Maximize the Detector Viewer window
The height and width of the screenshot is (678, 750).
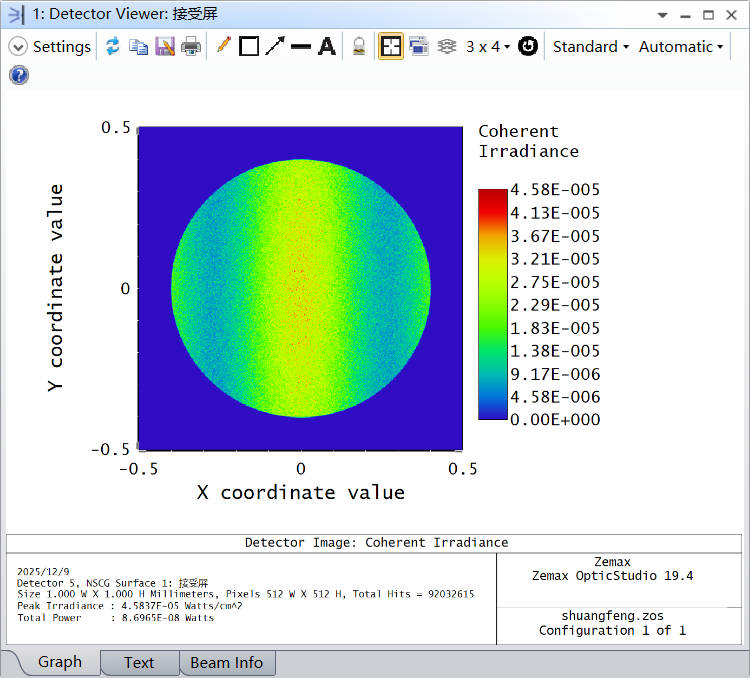[x=708, y=15]
